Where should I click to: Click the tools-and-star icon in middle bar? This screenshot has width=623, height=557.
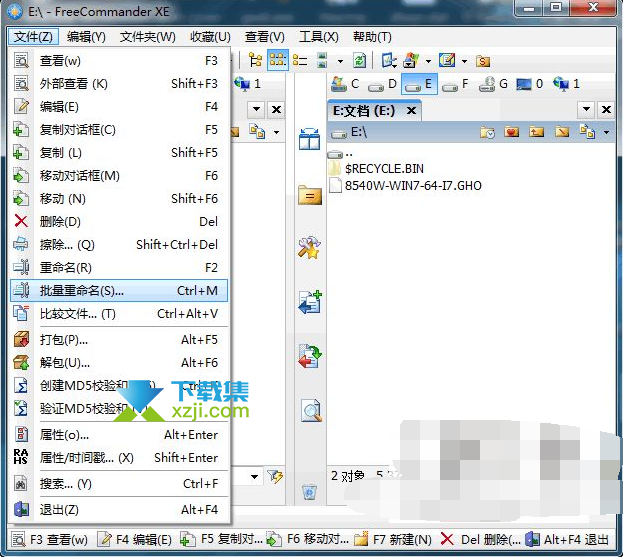click(310, 248)
